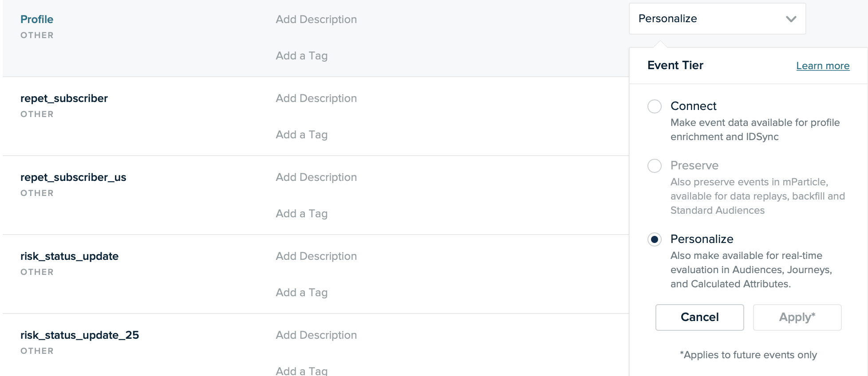
Task: Add Description for repet_subscriber
Action: coord(316,98)
